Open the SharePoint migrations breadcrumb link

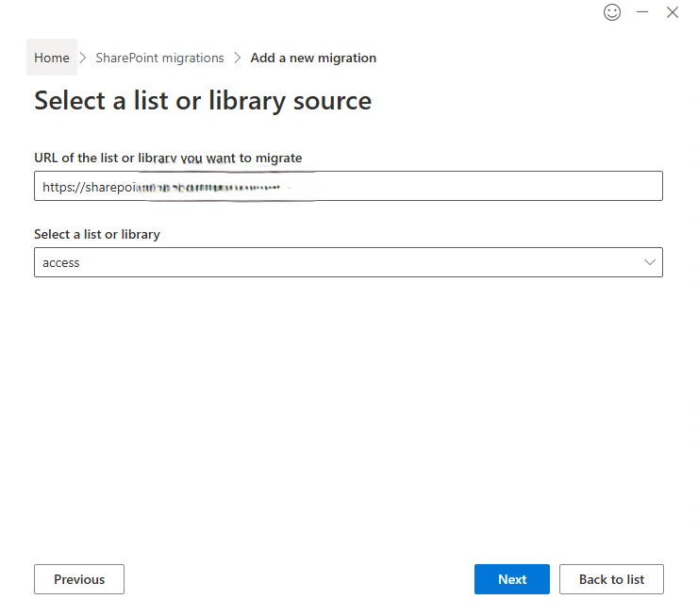pos(159,58)
